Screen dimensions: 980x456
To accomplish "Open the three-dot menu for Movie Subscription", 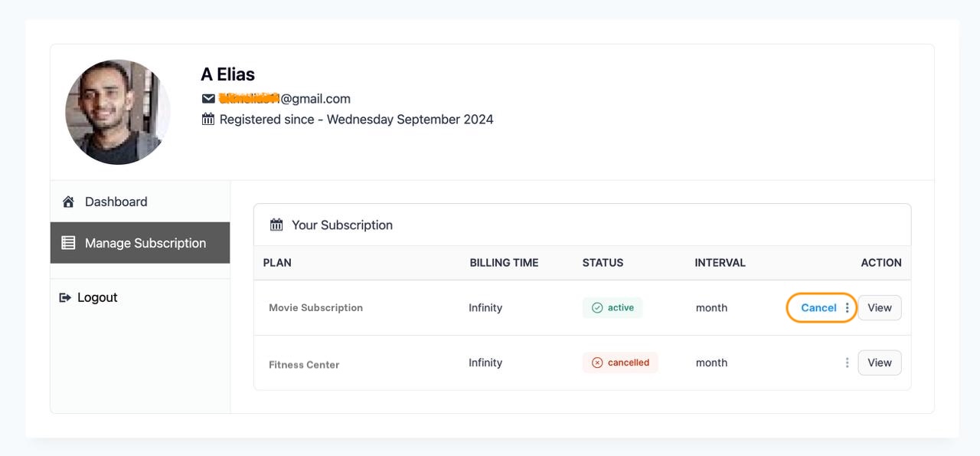I will click(847, 307).
